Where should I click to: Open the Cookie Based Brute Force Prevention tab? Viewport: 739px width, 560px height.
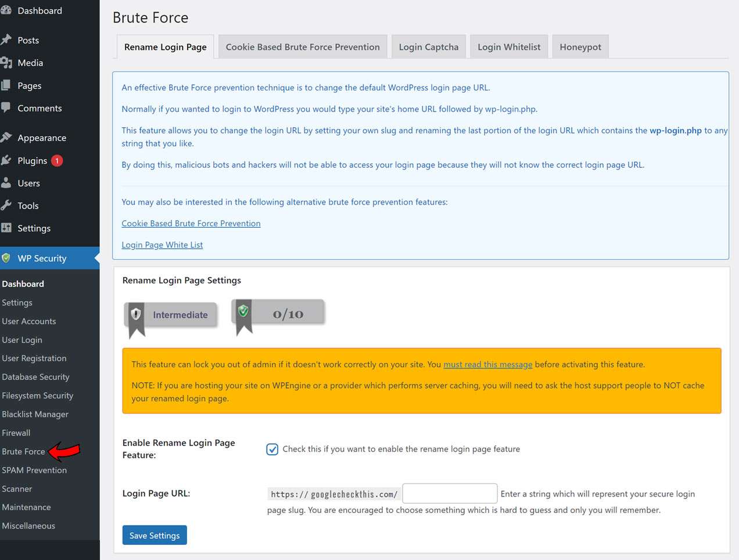coord(303,47)
